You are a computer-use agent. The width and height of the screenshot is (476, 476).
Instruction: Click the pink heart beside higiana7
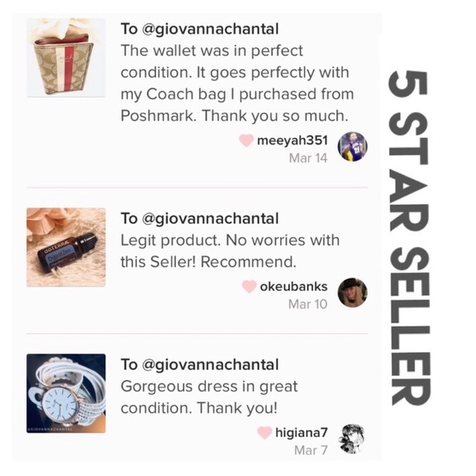point(264,433)
